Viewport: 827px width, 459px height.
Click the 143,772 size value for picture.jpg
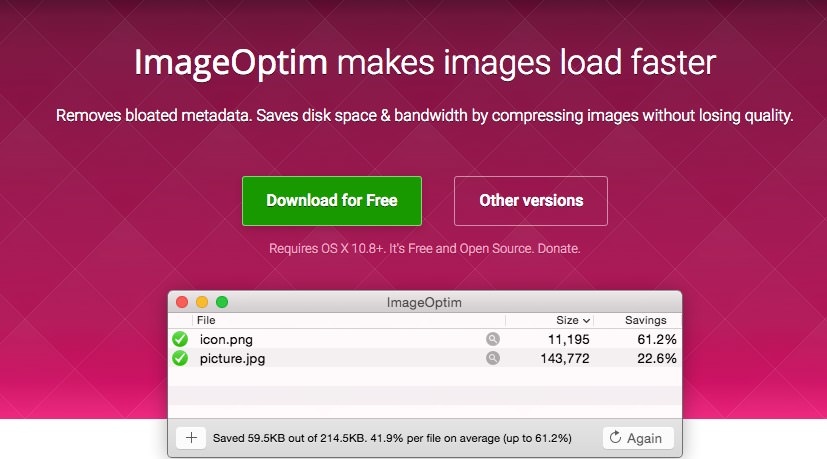click(x=567, y=357)
